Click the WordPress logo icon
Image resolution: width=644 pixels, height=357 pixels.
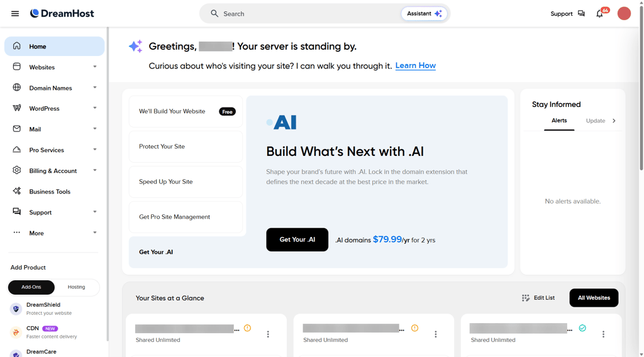(x=16, y=108)
